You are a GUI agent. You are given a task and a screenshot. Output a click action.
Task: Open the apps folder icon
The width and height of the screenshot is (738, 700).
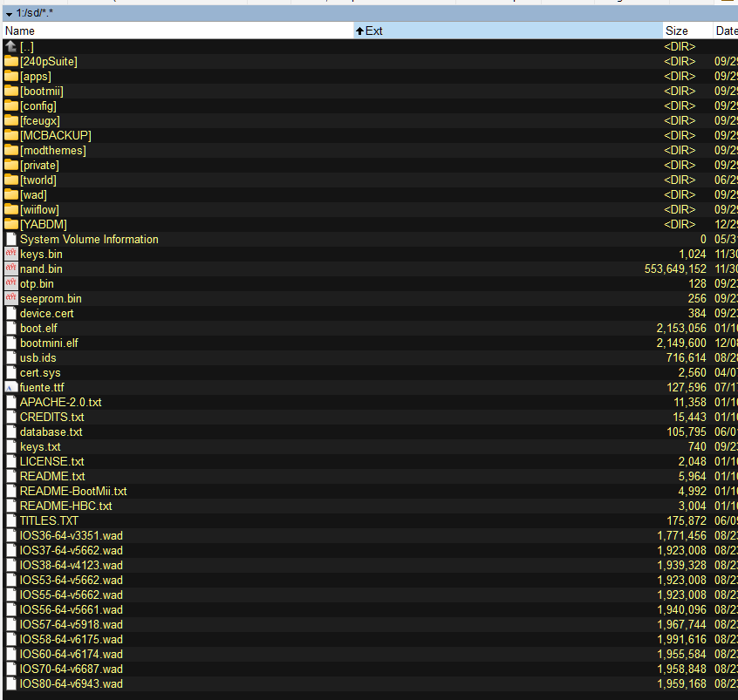[11, 76]
